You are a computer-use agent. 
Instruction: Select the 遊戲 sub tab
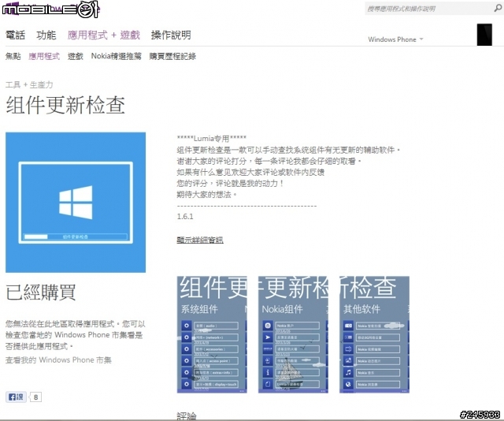pyautogui.click(x=76, y=56)
